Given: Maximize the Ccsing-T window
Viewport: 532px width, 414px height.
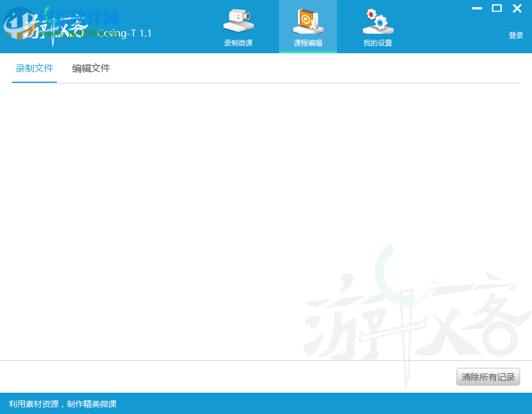Looking at the screenshot, I should coord(498,9).
